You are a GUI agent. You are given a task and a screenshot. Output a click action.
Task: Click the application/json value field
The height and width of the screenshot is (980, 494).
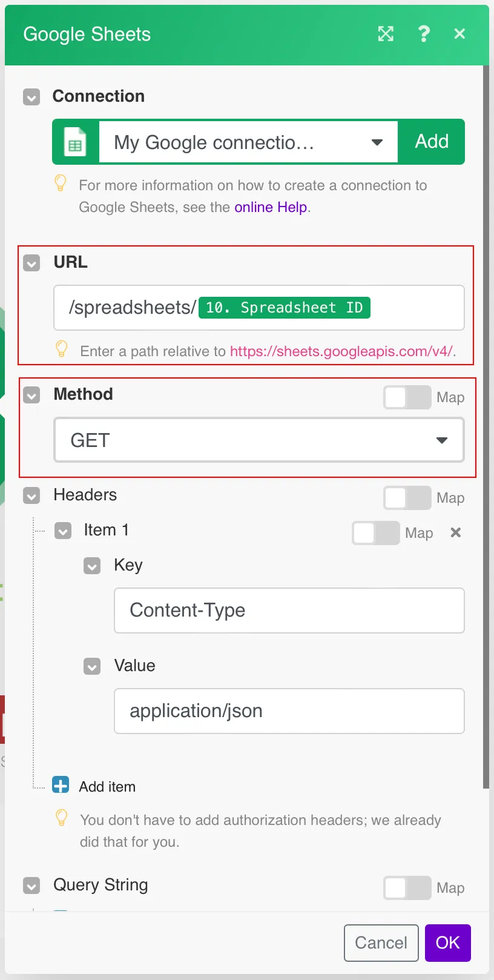289,711
